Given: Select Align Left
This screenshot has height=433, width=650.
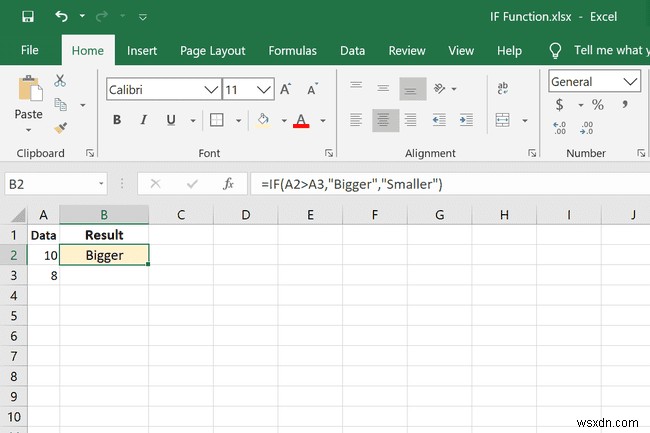Looking at the screenshot, I should 356,120.
